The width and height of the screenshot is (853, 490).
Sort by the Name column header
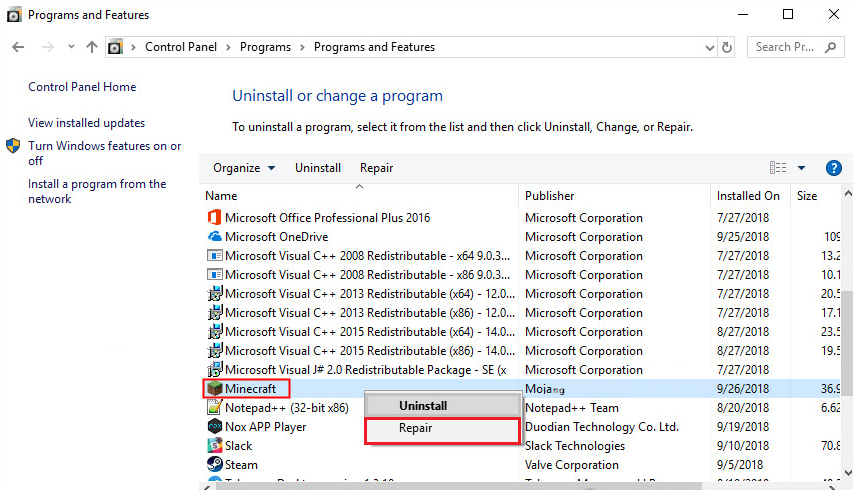coord(359,196)
